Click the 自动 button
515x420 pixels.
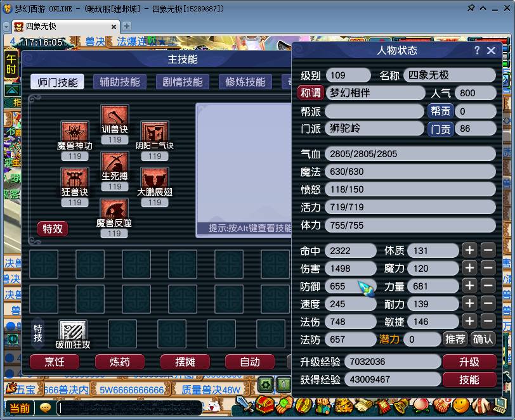[x=250, y=362]
